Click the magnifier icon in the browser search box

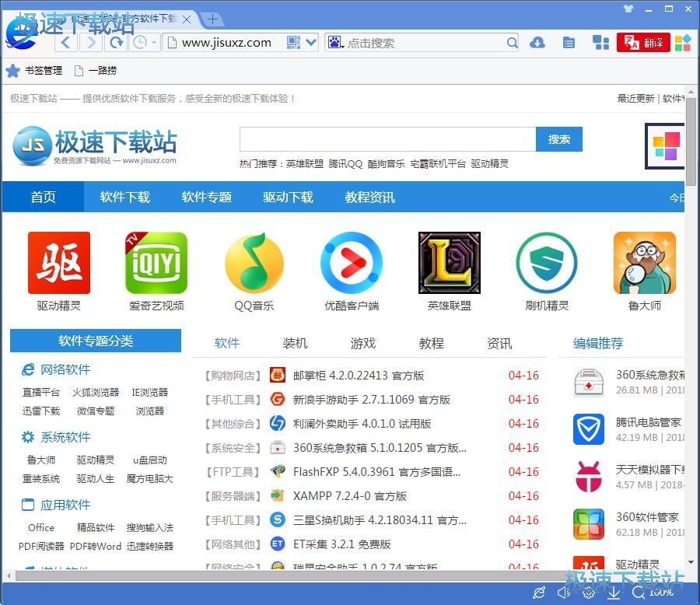[x=512, y=43]
